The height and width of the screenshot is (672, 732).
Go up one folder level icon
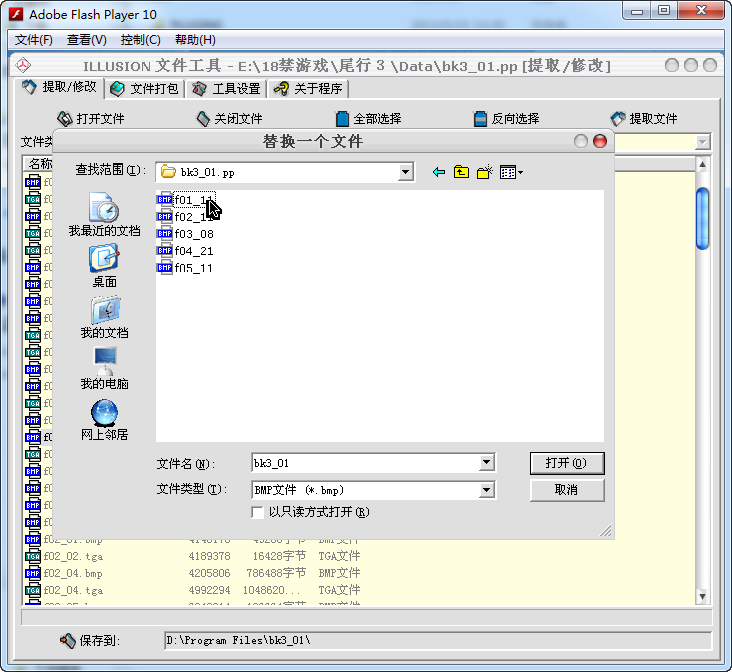tap(461, 172)
